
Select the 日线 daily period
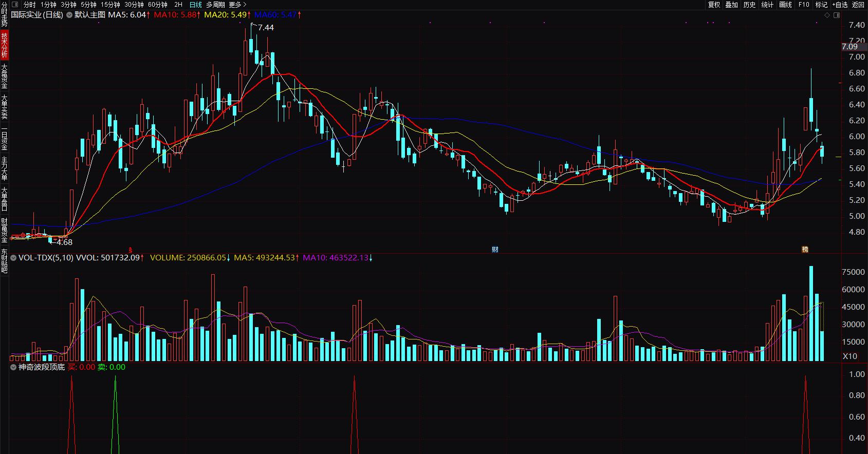coord(196,5)
